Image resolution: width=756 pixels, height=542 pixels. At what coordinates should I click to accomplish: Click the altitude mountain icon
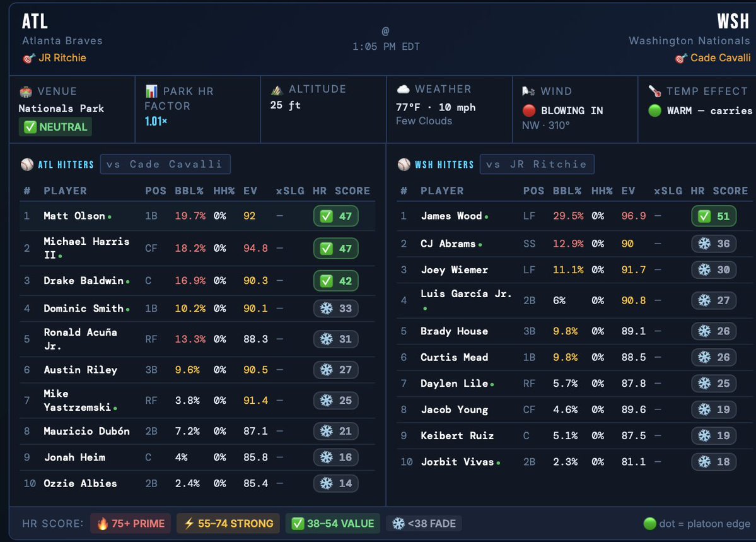tap(277, 90)
